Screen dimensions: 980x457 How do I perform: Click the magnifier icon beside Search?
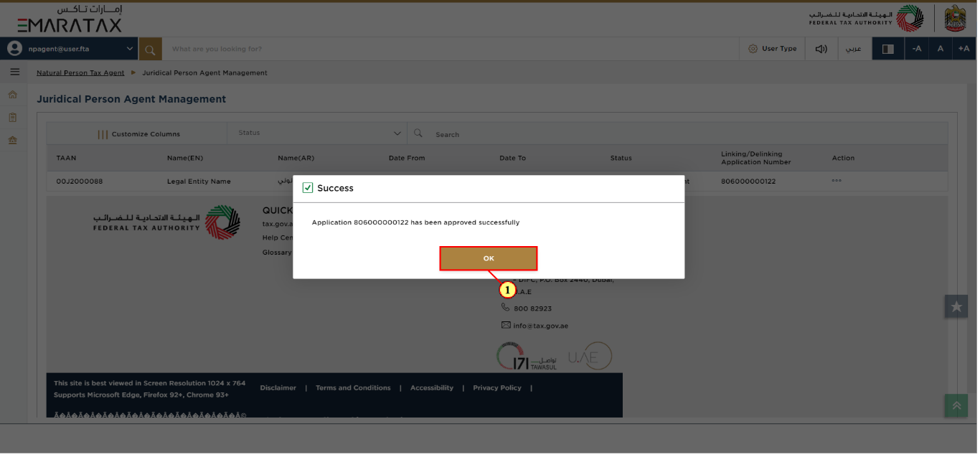point(418,133)
